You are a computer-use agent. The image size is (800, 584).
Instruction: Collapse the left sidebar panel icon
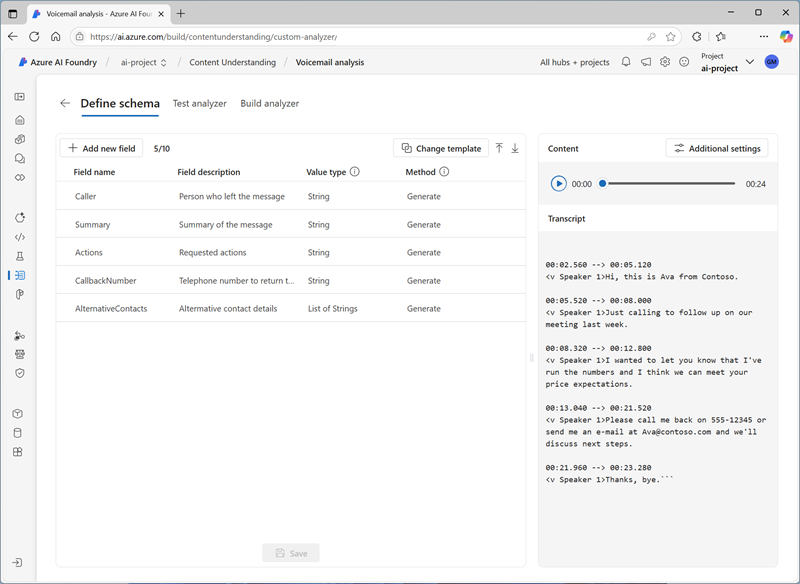pyautogui.click(x=19, y=97)
